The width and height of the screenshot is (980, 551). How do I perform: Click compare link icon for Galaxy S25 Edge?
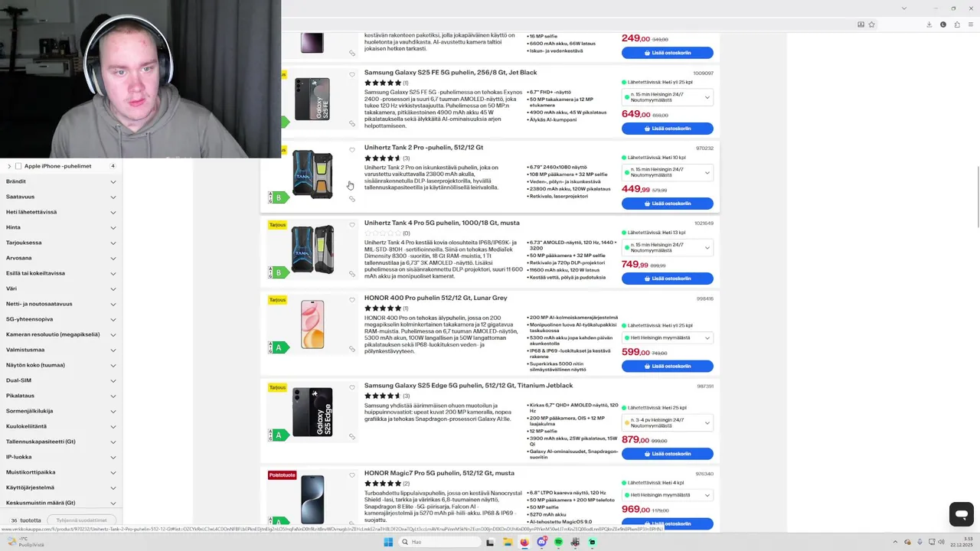coord(352,437)
